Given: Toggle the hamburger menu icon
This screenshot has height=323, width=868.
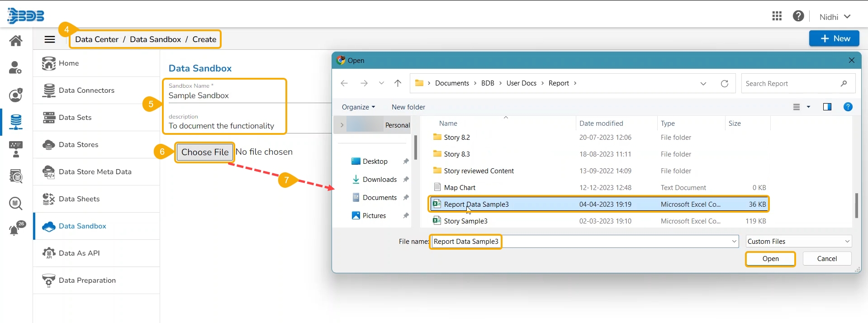Looking at the screenshot, I should (50, 39).
